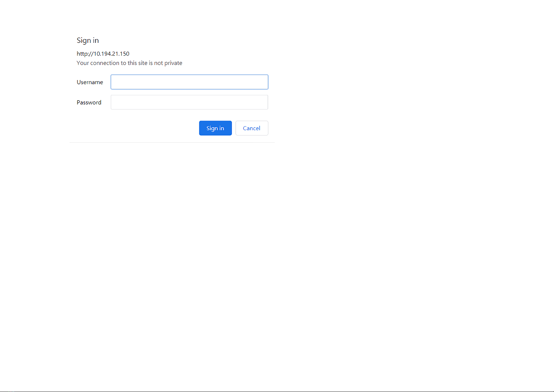Submit with the blue Sign in button
Viewport: 554px width, 392px height.
coord(215,128)
